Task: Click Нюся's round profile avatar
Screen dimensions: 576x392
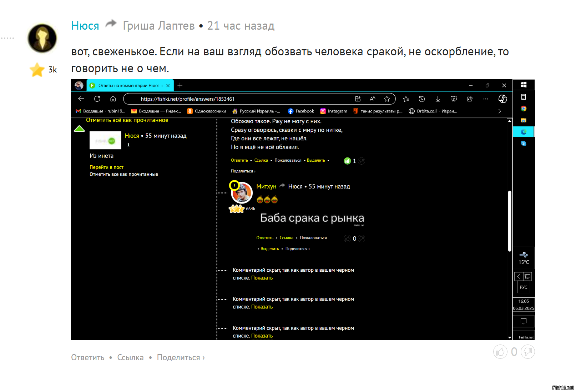Action: coord(42,38)
